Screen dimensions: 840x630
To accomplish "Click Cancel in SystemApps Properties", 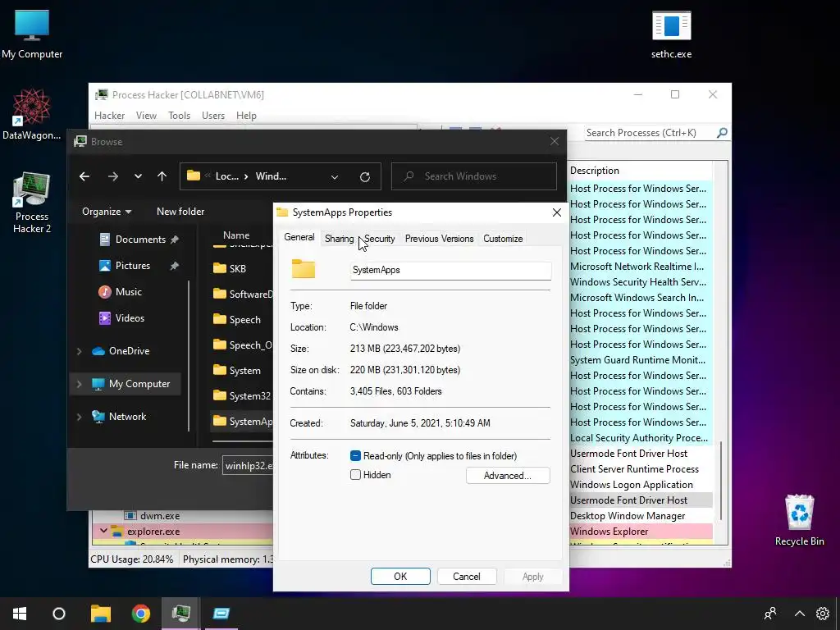I will point(467,577).
